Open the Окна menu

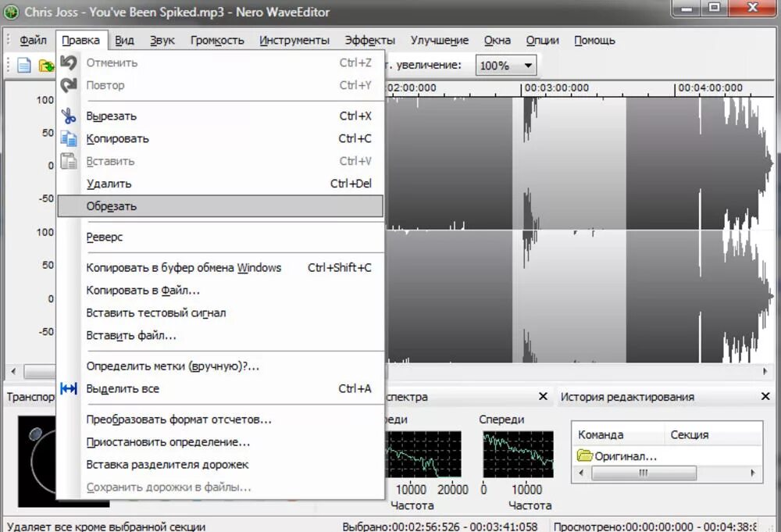point(497,41)
